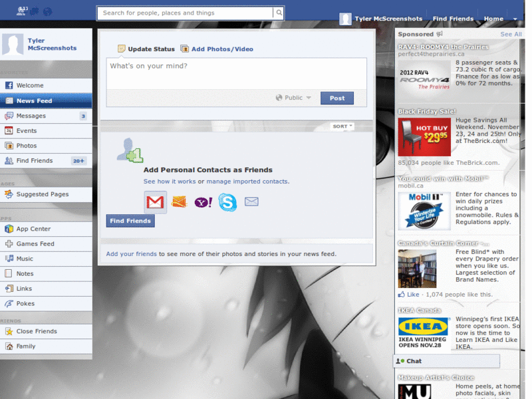Click the Post button

coord(337,98)
